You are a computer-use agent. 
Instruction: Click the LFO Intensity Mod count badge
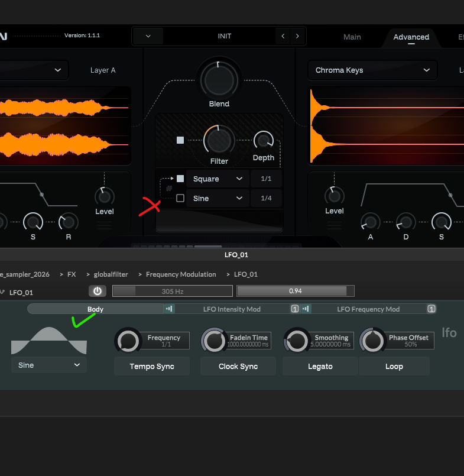(294, 309)
